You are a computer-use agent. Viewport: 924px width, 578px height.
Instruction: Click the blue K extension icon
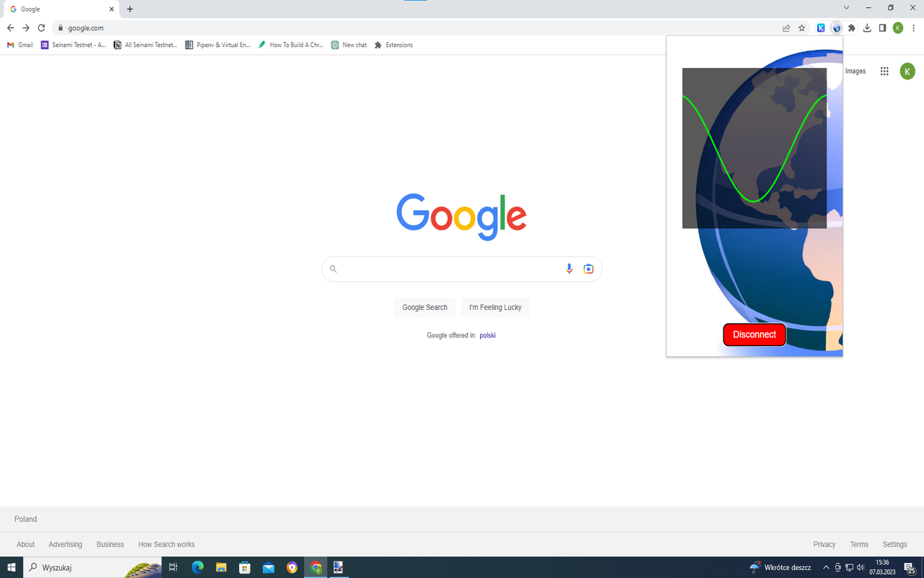(x=821, y=28)
